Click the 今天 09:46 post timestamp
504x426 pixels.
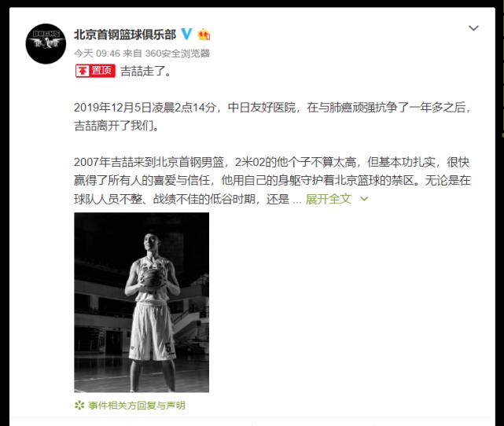[97, 53]
